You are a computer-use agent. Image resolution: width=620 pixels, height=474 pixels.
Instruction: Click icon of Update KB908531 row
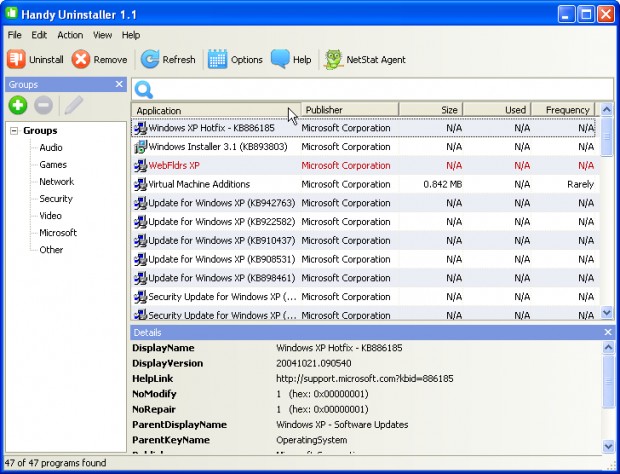(x=140, y=259)
